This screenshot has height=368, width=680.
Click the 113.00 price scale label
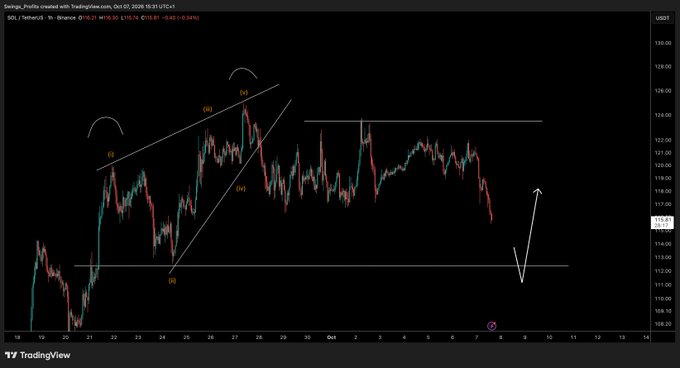[x=663, y=257]
